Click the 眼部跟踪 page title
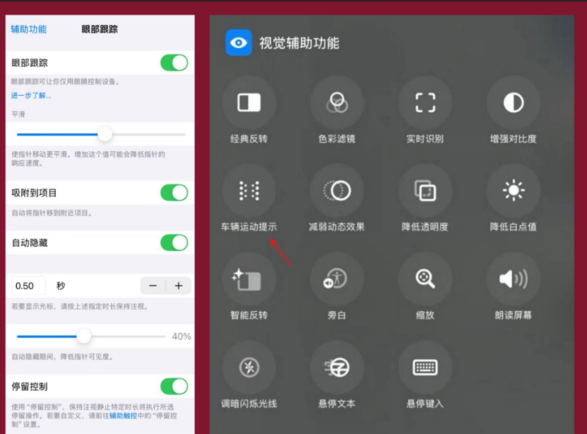Screen dimensions: 587x434 point(100,29)
